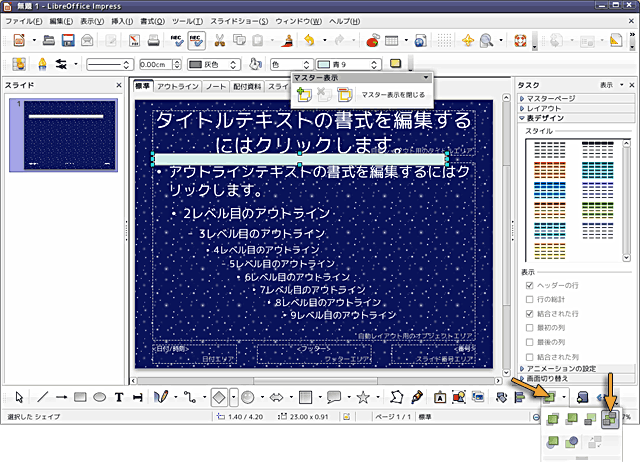The width and height of the screenshot is (640, 462).
Task: Click the new master icon in マスター表示 toolbar
Action: pyautogui.click(x=304, y=94)
